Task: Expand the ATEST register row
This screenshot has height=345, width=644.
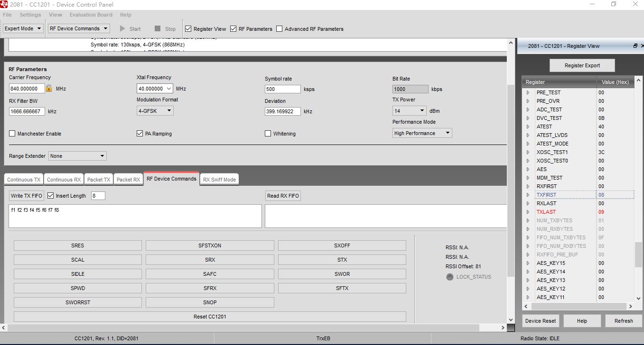Action: tap(528, 127)
